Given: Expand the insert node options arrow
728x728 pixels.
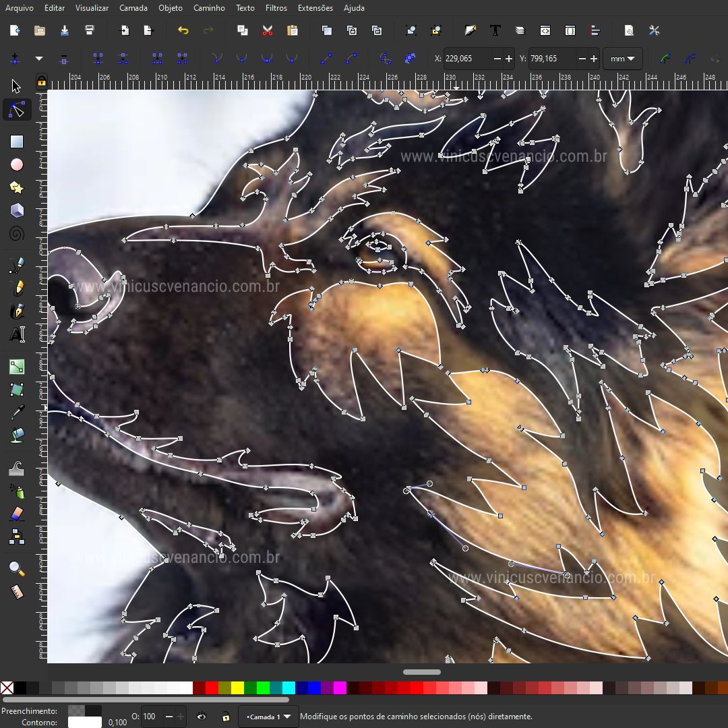Looking at the screenshot, I should click(39, 59).
